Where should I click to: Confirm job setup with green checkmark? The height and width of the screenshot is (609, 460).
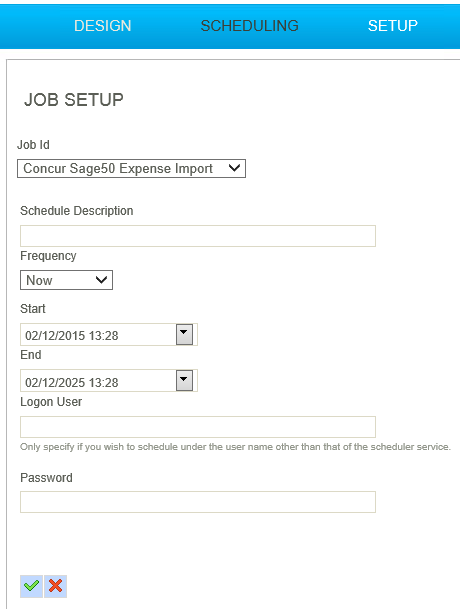pos(31,586)
